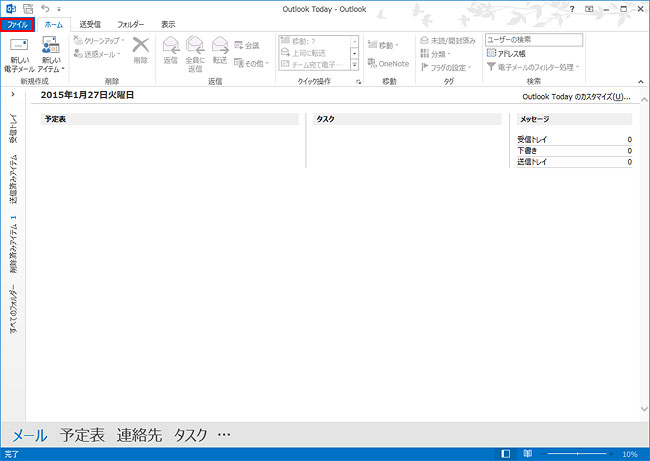Open the 分類 categorize dropdown
The image size is (650, 461).
coord(435,54)
